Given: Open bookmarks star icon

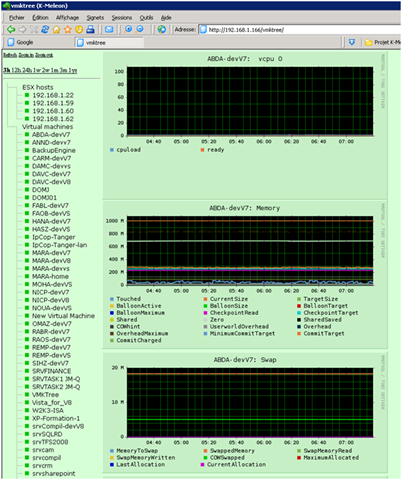Looking at the screenshot, I should click(x=68, y=30).
